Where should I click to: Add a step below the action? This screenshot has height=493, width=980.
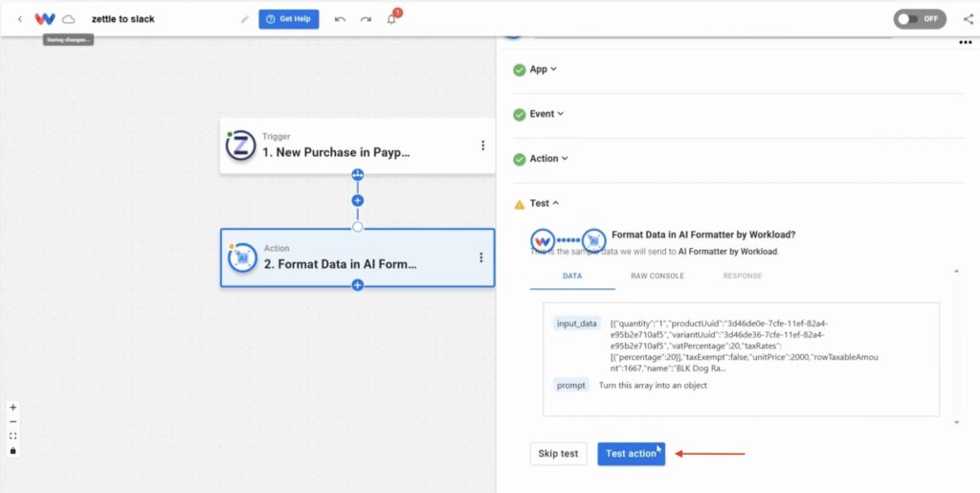pyautogui.click(x=358, y=285)
